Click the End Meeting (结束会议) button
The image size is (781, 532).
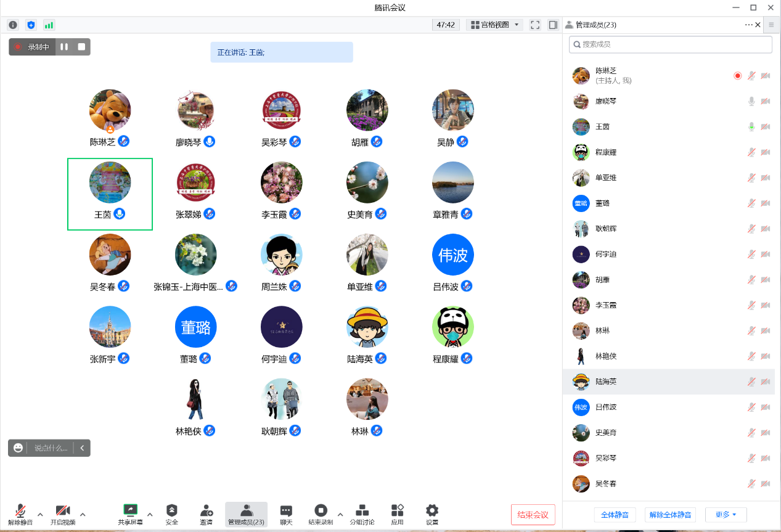pos(533,515)
